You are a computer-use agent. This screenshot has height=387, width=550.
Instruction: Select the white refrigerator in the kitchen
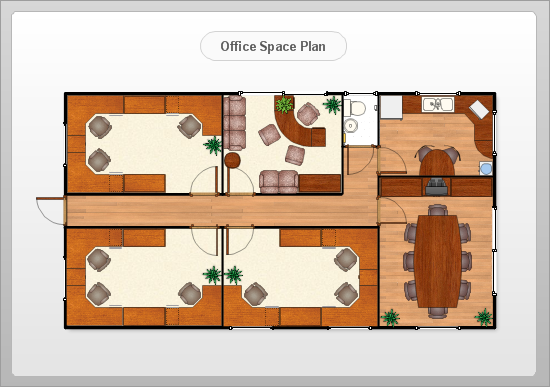click(391, 107)
